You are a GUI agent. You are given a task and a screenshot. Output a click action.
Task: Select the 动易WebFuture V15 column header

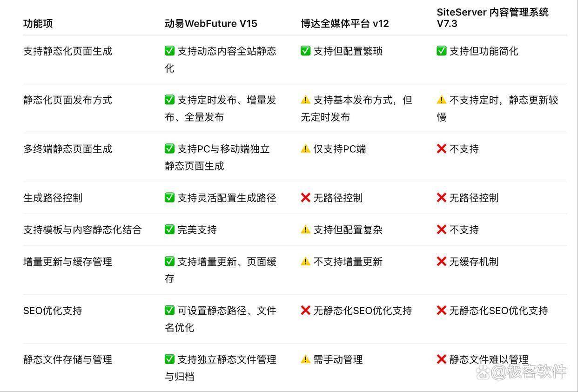tap(211, 23)
